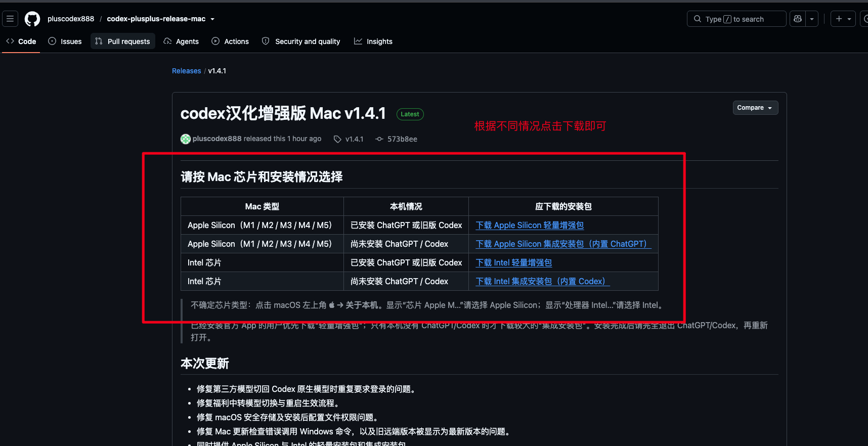Image resolution: width=868 pixels, height=446 pixels.
Task: Switch to the Code tab
Action: click(x=21, y=41)
